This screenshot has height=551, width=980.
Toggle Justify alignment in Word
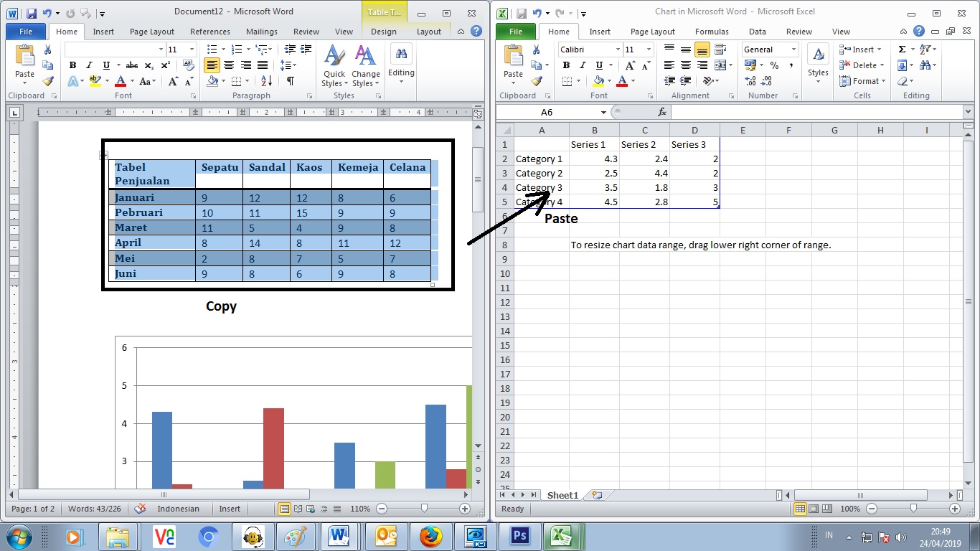point(263,65)
